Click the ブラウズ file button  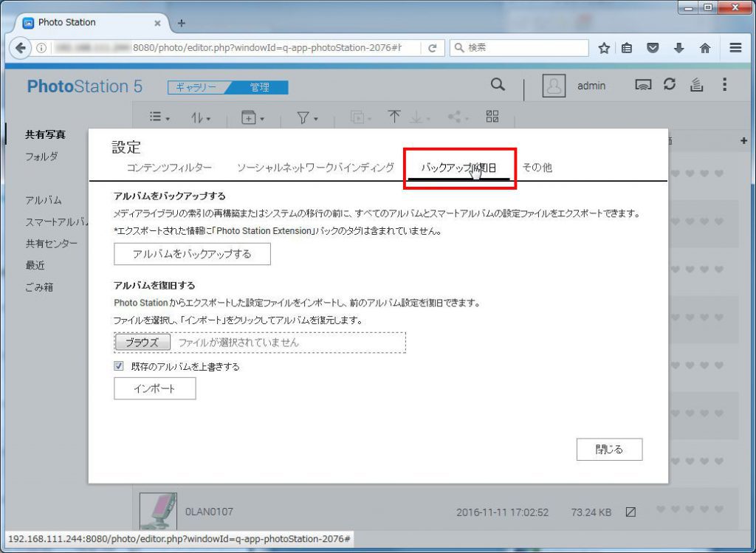click(x=142, y=343)
